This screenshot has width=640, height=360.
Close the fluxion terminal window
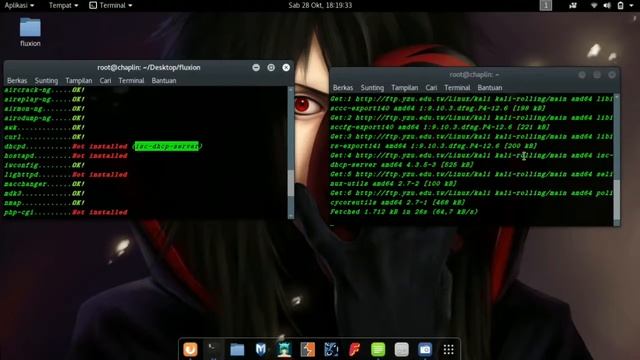tap(286, 67)
